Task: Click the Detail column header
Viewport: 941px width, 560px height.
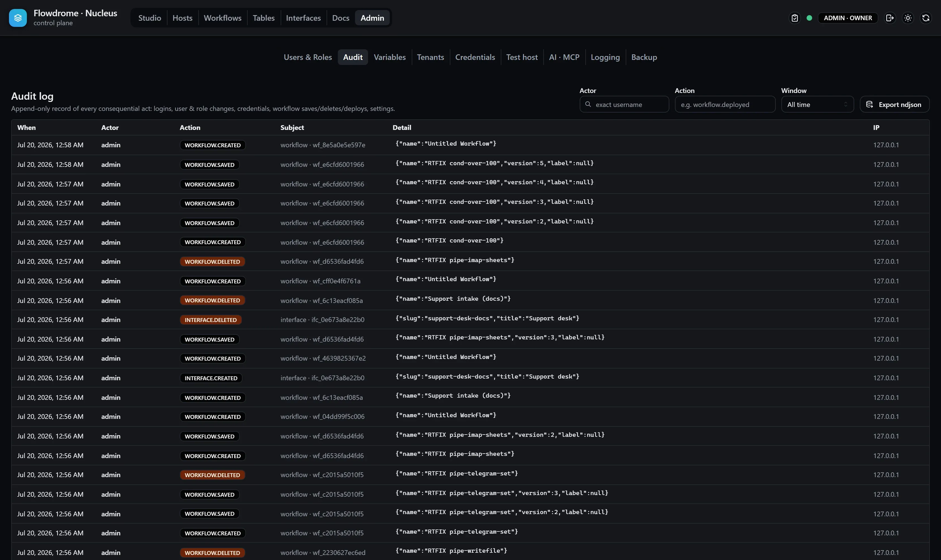Action: [402, 128]
